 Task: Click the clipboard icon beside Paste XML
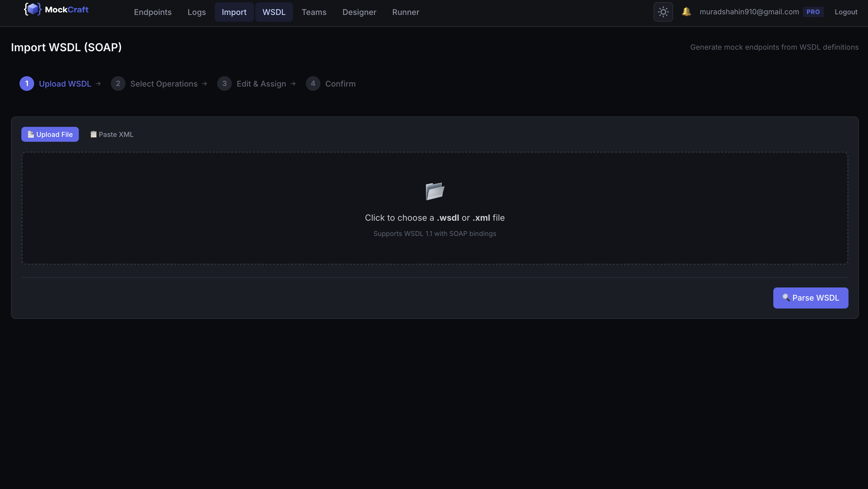93,134
